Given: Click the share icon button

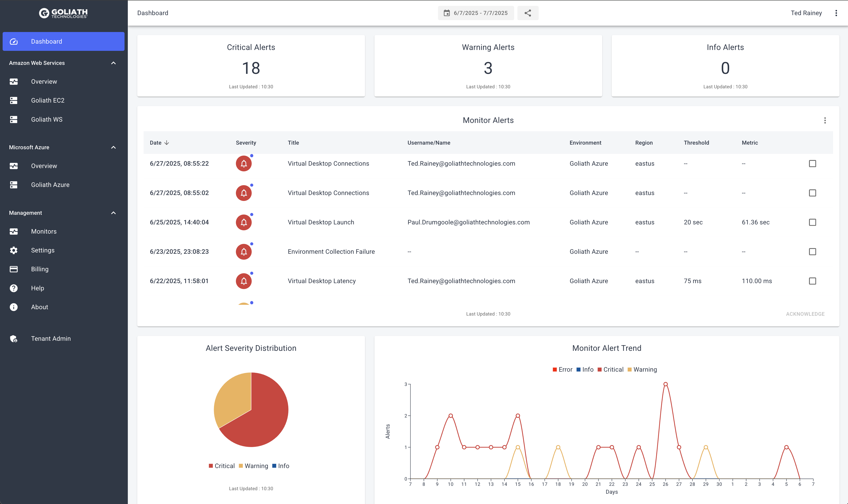Looking at the screenshot, I should tap(528, 13).
